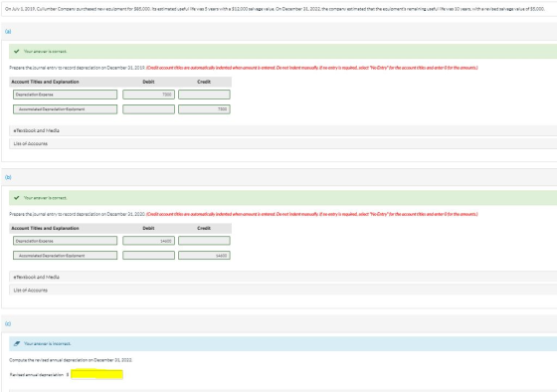557x392 pixels.
Task: Click the credit amount 7300 field in part (a)
Action: (204, 109)
